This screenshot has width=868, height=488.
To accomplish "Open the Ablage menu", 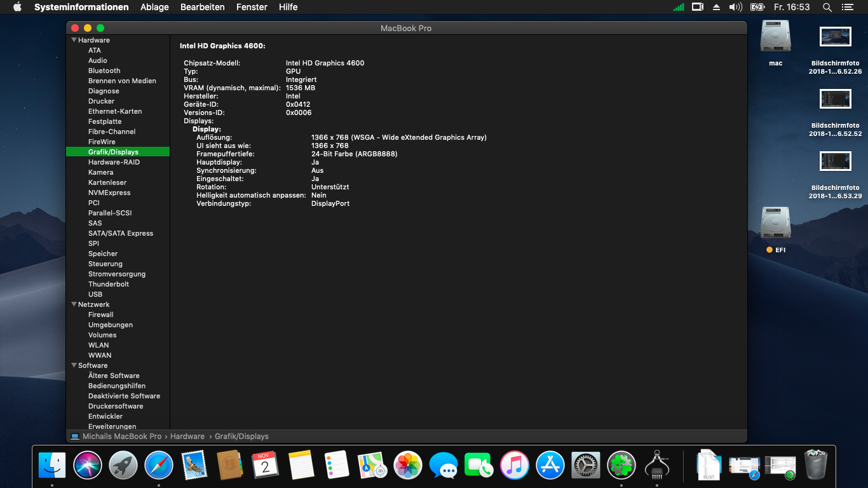I will (x=154, y=7).
